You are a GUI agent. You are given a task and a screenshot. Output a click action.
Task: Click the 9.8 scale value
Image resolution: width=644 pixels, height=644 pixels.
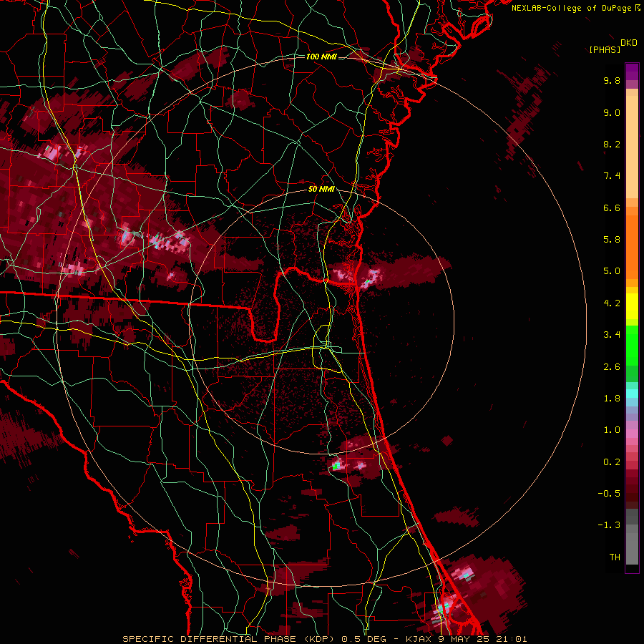tap(612, 80)
